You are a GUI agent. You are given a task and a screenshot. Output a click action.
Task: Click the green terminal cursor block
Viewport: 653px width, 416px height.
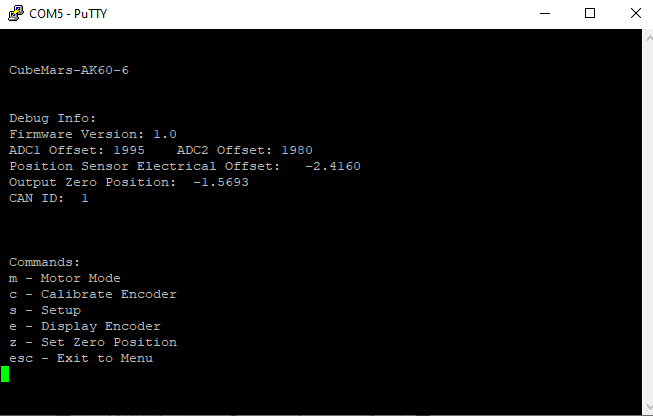[x=5, y=374]
